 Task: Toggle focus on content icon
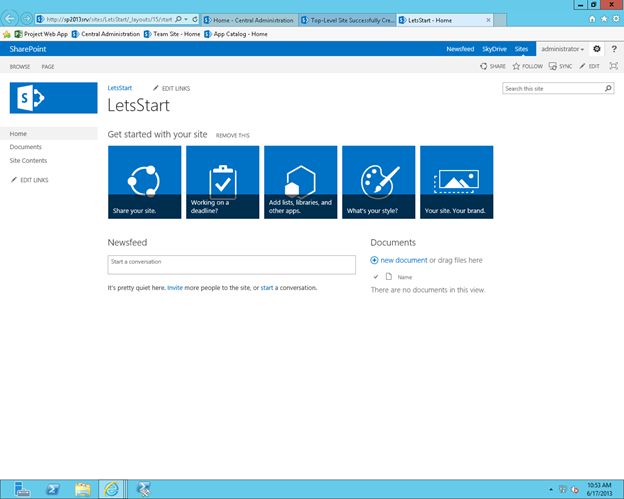(x=614, y=66)
